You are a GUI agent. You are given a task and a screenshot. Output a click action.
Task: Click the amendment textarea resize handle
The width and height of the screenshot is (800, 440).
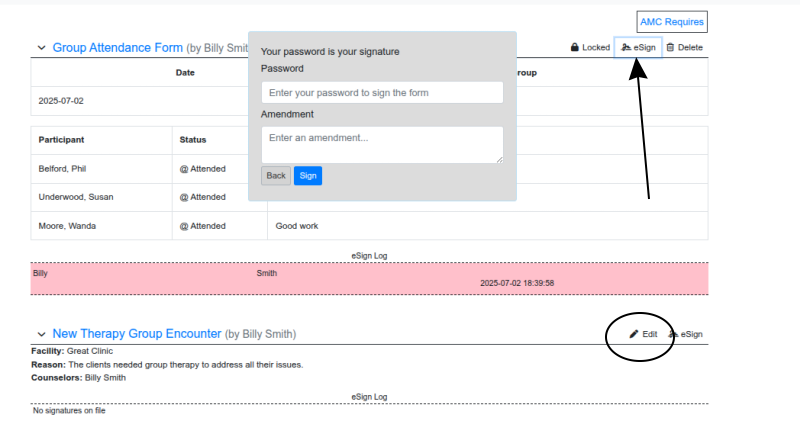(499, 160)
